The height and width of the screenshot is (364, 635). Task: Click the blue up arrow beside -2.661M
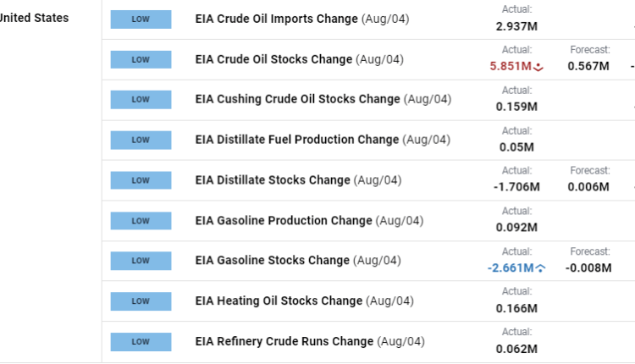click(541, 268)
